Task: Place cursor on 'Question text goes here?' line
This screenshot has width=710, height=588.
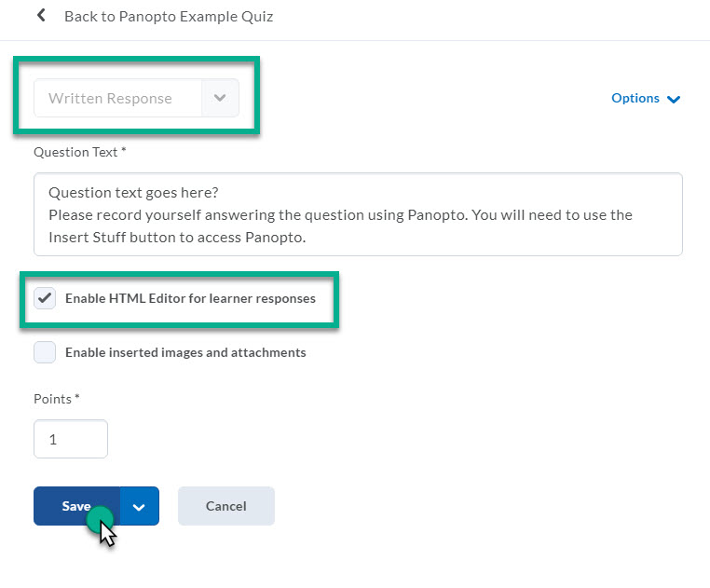Action: 133,193
